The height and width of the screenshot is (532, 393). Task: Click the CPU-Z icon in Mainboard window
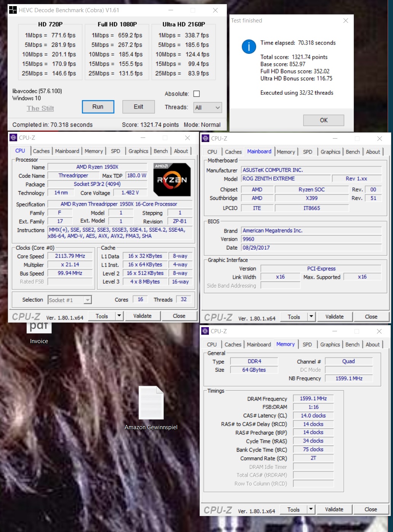coord(205,139)
